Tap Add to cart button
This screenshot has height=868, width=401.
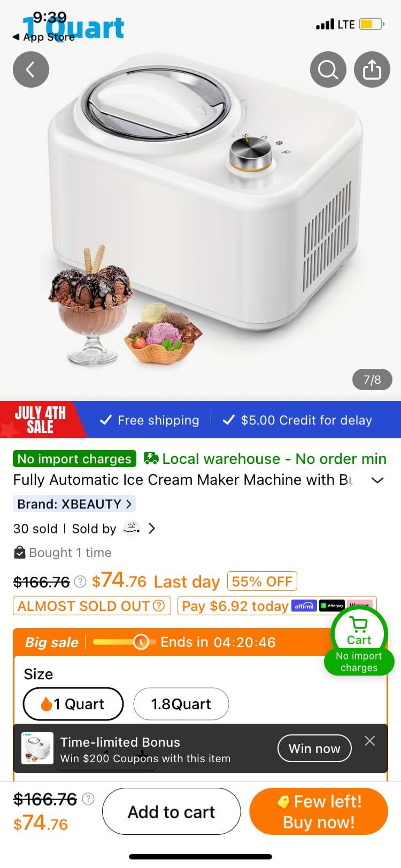pos(171,811)
